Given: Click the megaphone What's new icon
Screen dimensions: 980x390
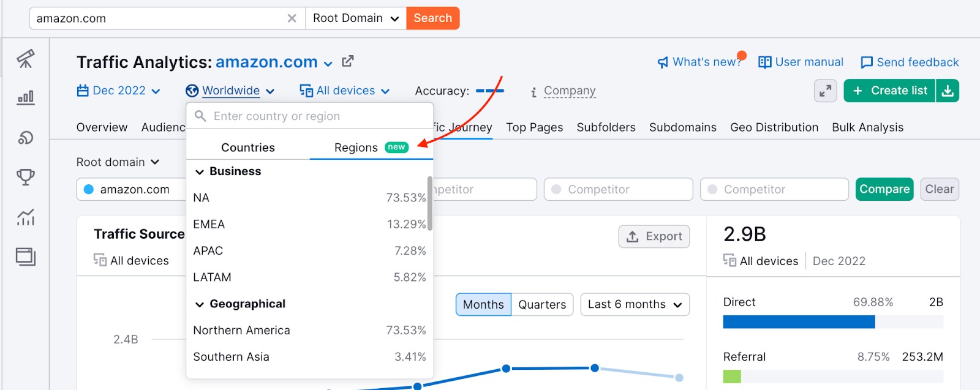Looking at the screenshot, I should point(663,62).
